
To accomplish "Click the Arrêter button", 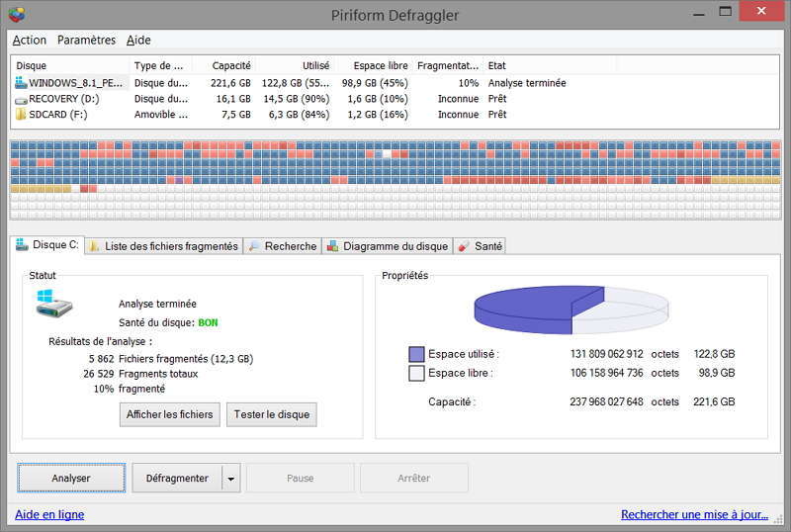I will 414,478.
